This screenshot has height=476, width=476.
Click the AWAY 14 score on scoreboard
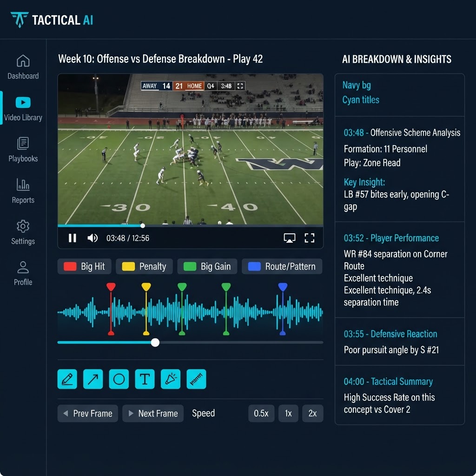pos(157,86)
